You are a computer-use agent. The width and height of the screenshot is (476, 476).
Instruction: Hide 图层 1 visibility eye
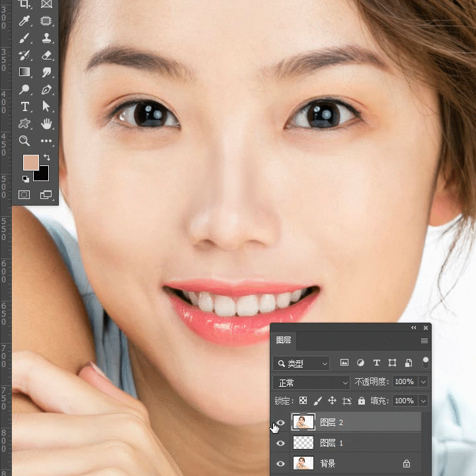click(281, 443)
